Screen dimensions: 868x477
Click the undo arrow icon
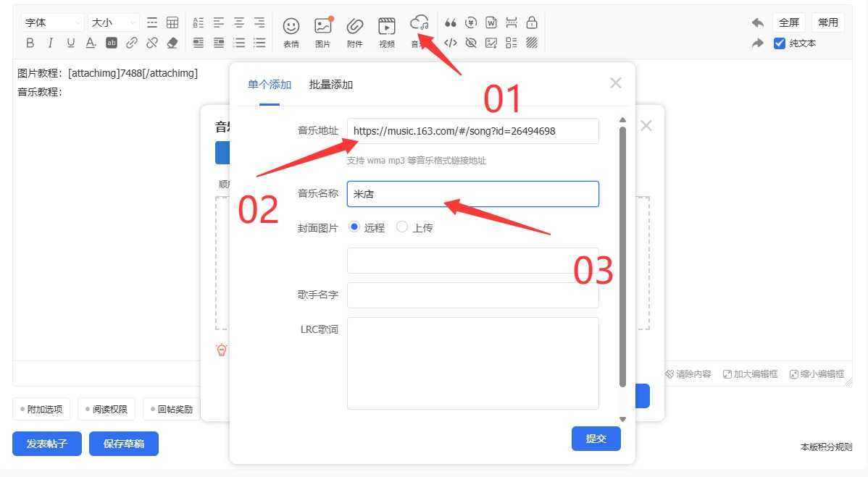pos(758,22)
